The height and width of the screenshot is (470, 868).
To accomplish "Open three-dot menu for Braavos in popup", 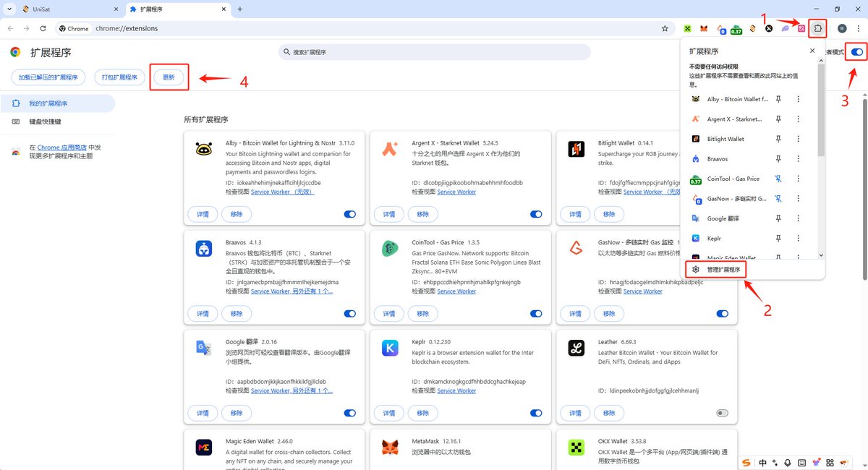I will [798, 158].
